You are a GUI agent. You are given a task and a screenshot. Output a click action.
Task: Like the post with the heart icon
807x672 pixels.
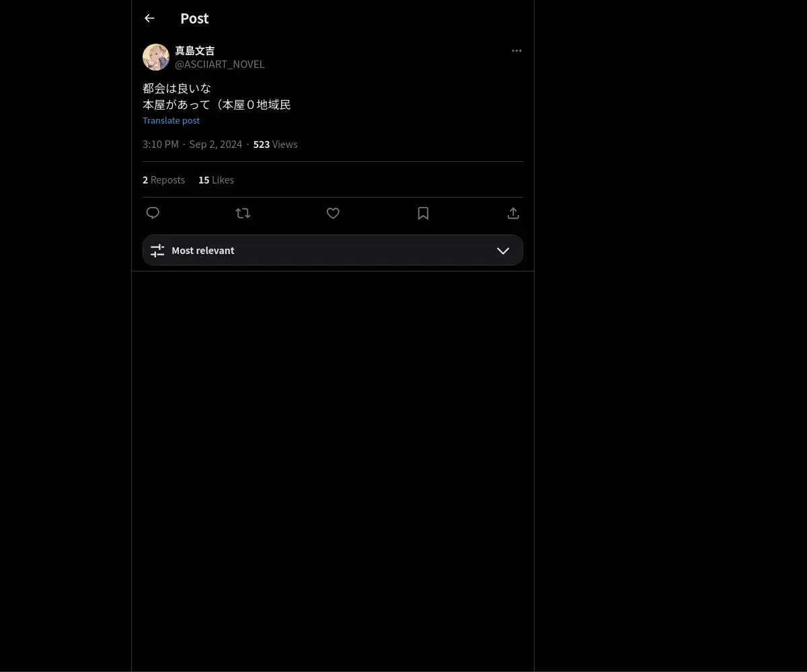[x=333, y=213]
